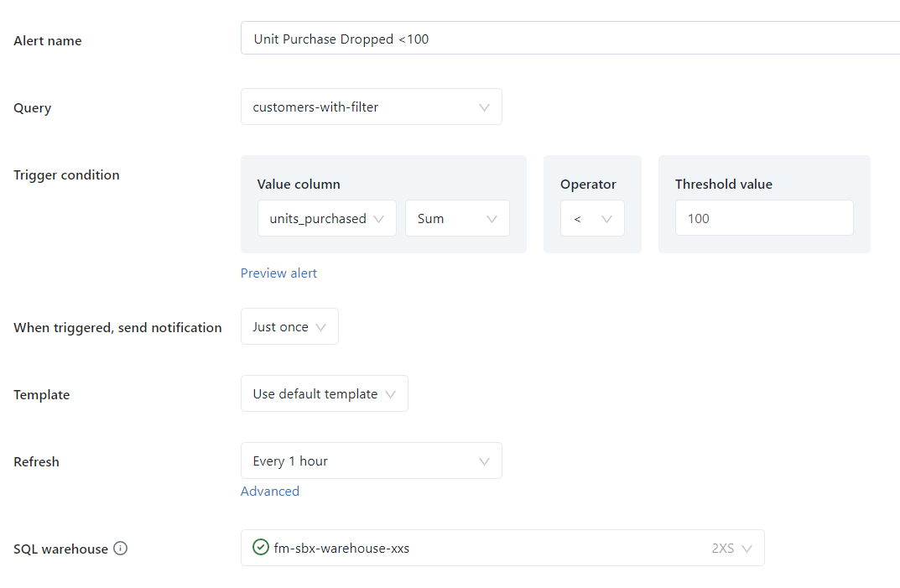Open the fm-sbx-warehouse-xxs warehouse selector

(x=502, y=548)
